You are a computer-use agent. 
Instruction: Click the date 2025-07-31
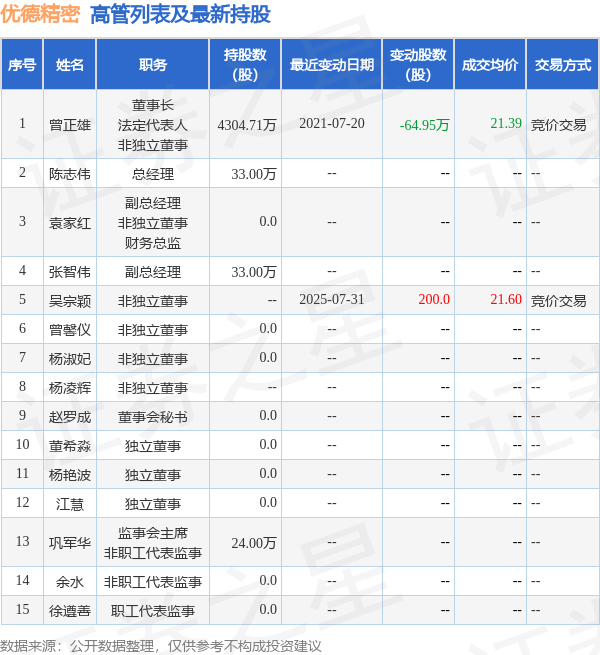coord(332,299)
